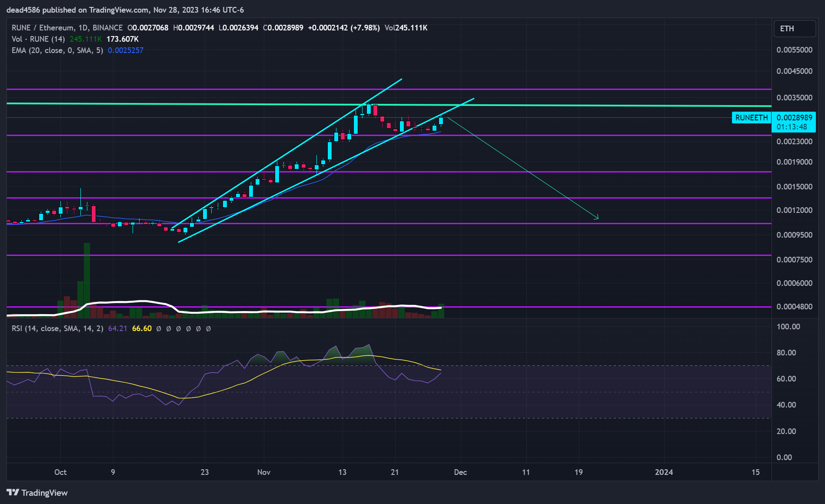The width and height of the screenshot is (825, 504).
Task: Click the Oct label on the time axis
Action: pyautogui.click(x=60, y=472)
